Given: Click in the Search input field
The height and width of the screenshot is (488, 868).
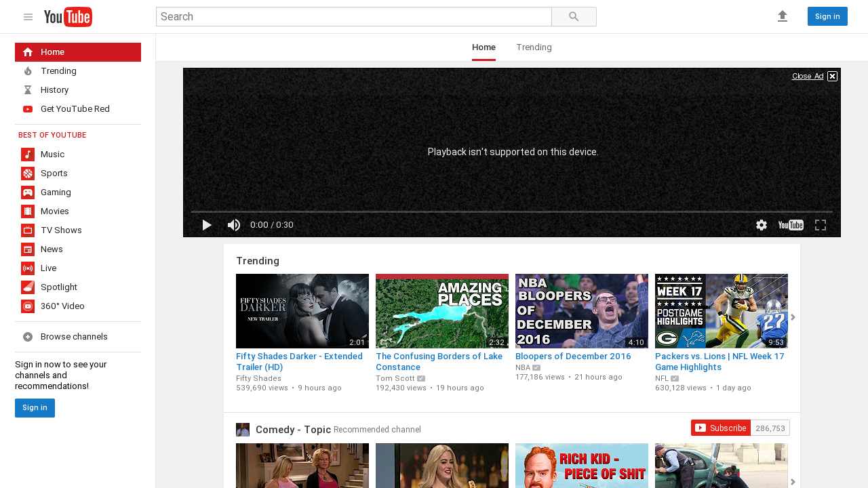Looking at the screenshot, I should click(354, 17).
